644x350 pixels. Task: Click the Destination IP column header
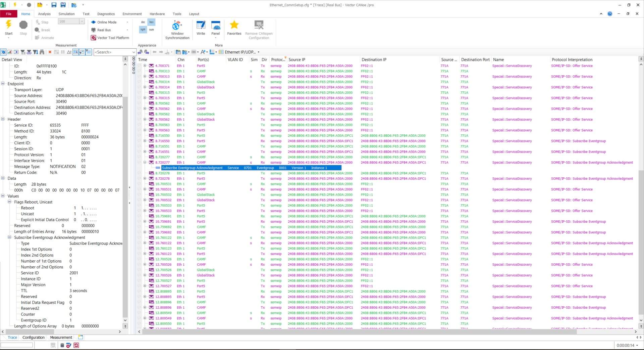point(374,60)
